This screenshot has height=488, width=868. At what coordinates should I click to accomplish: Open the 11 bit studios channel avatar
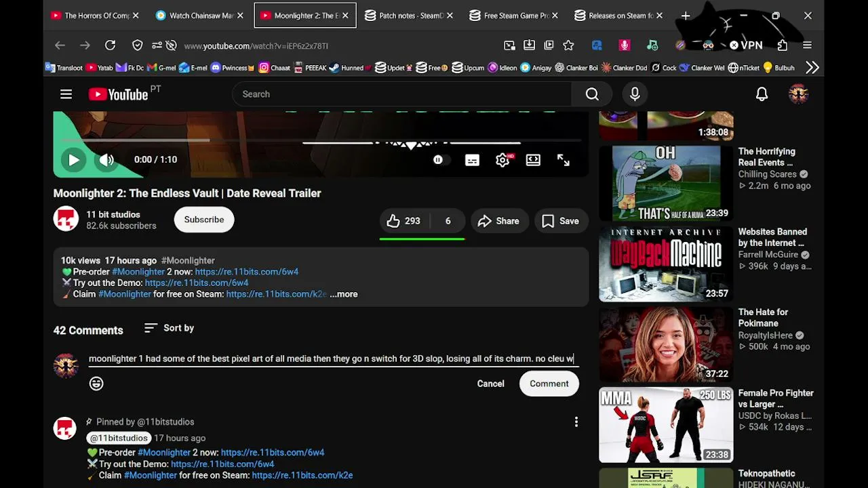click(x=66, y=220)
